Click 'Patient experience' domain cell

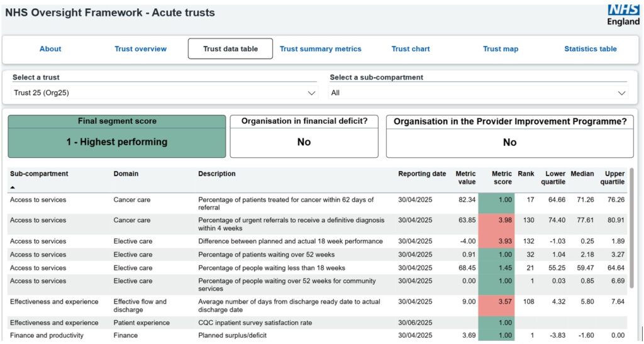pos(142,323)
